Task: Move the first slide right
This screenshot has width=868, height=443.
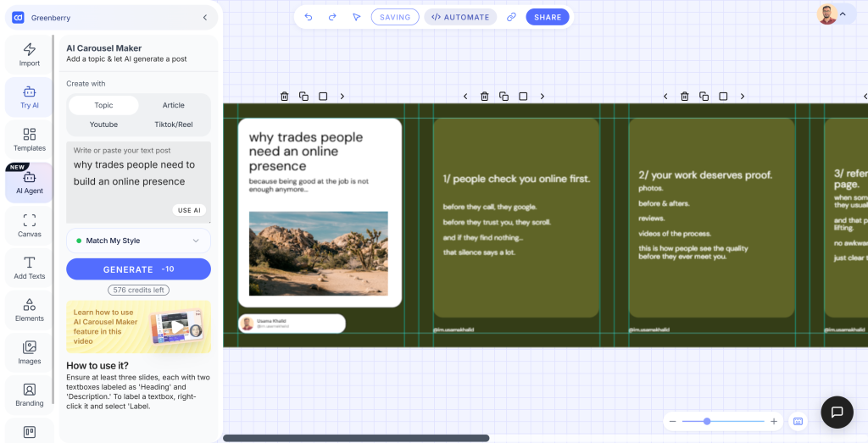Action: point(342,97)
